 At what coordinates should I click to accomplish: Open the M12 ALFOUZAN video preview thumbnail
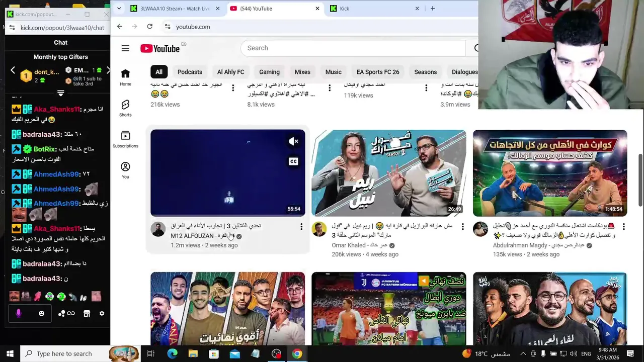227,173
